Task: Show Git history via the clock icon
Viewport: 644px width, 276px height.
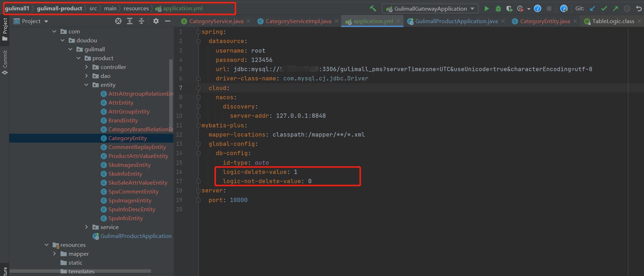Action: 627,9
